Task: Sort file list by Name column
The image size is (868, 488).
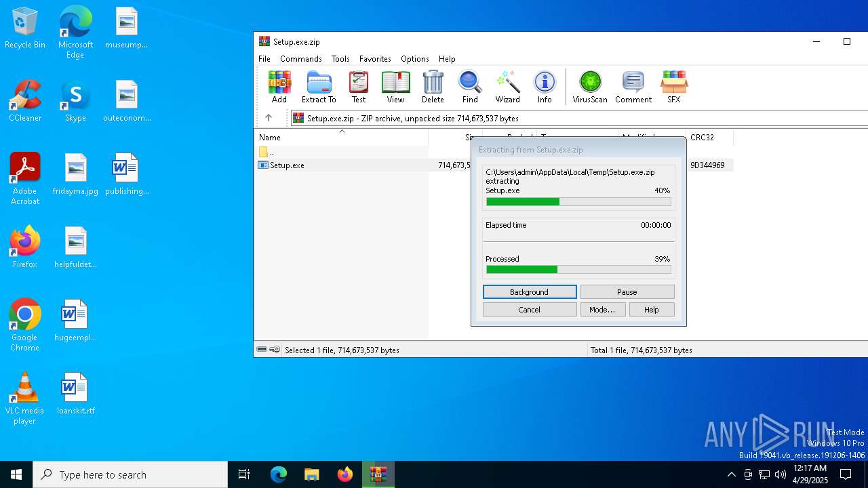Action: pyautogui.click(x=342, y=137)
